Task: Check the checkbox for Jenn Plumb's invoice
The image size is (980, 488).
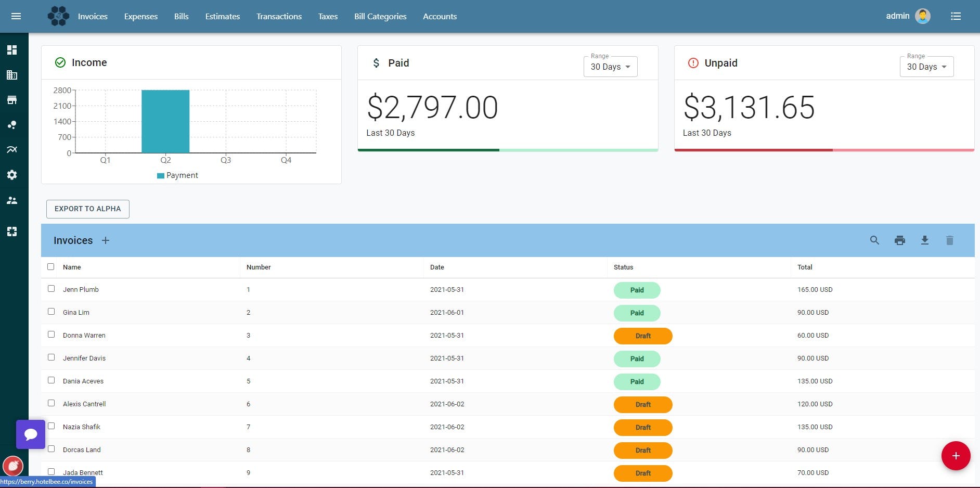Action: click(x=51, y=289)
